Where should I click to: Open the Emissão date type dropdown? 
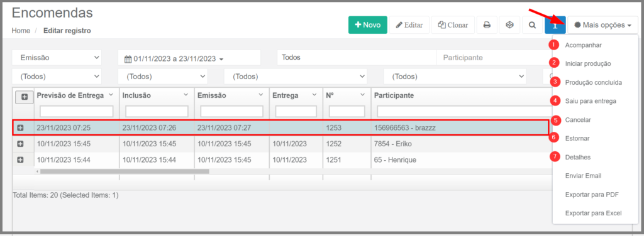tap(57, 58)
